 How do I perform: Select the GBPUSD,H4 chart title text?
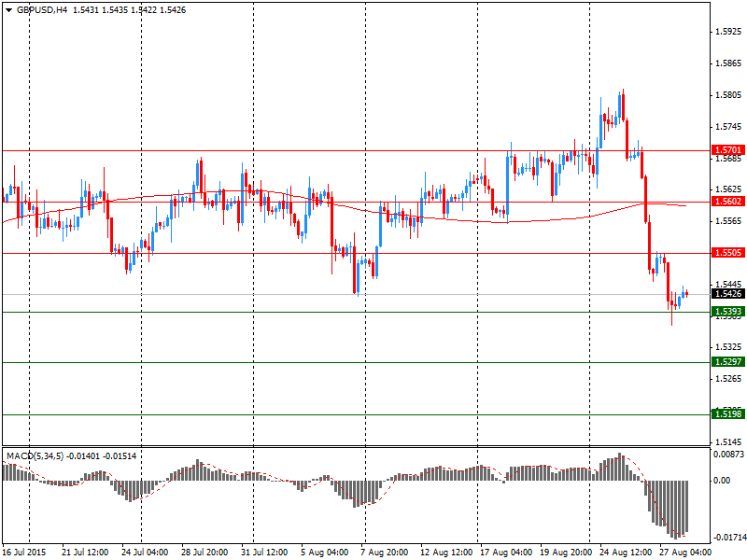click(x=42, y=10)
